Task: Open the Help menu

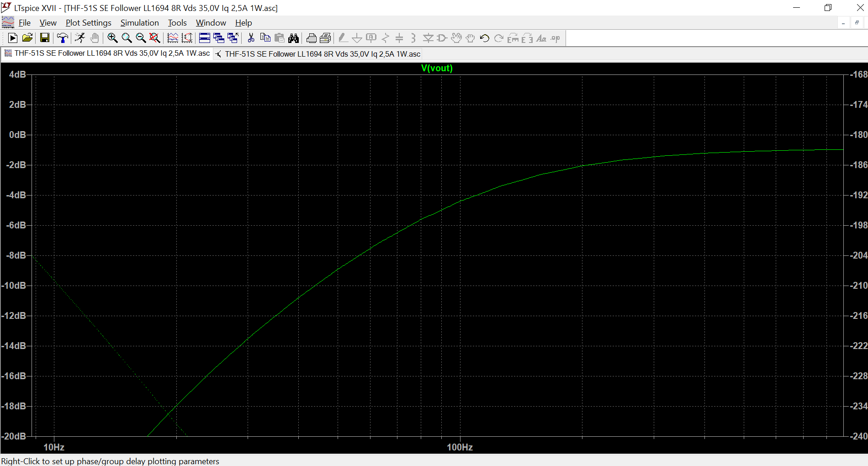Action: coord(243,23)
